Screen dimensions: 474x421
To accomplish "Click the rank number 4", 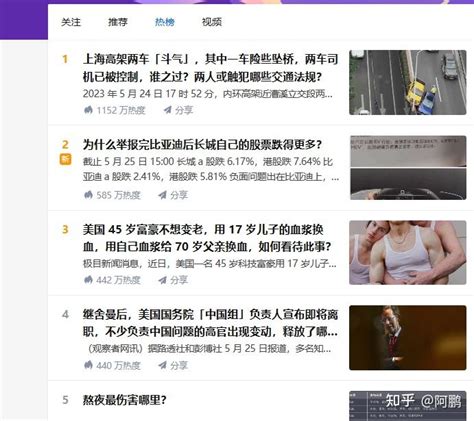I will pyautogui.click(x=65, y=314).
